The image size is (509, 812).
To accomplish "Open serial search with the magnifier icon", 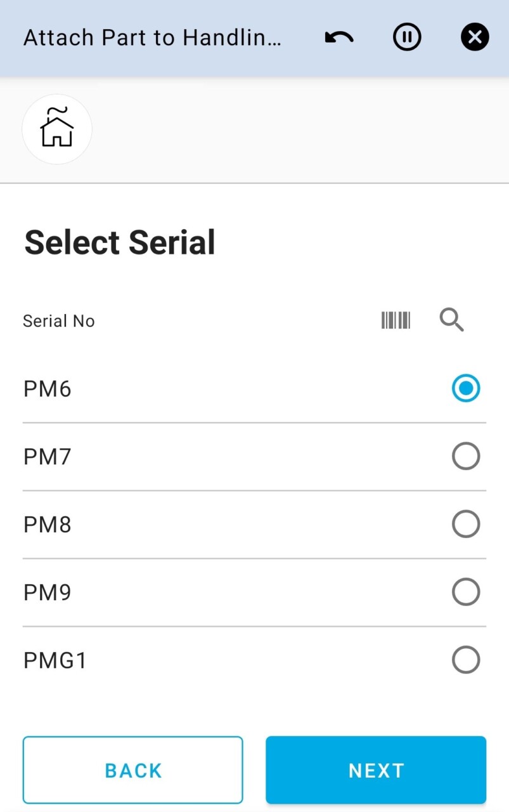I will coord(452,320).
